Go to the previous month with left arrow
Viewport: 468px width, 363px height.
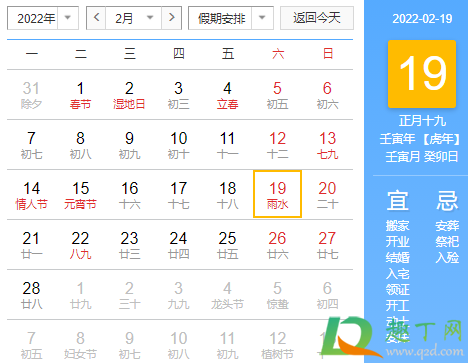coord(96,18)
